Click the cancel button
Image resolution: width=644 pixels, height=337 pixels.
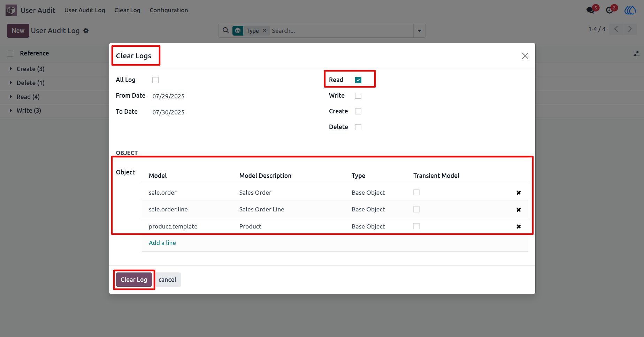coord(167,280)
